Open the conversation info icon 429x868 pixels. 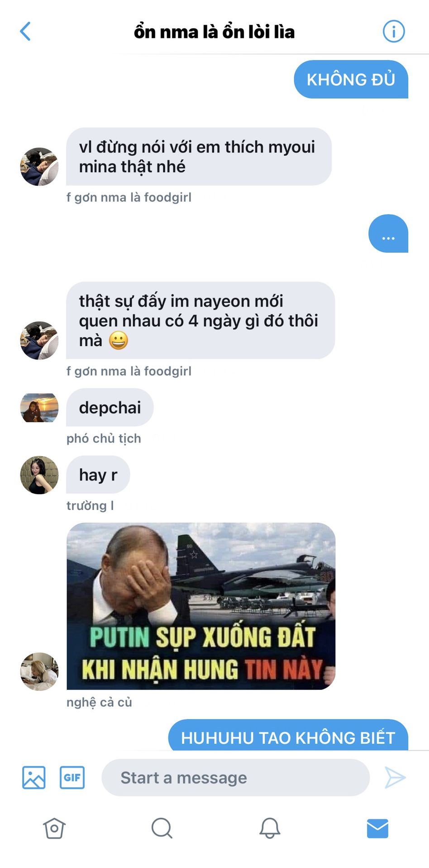coord(394,32)
